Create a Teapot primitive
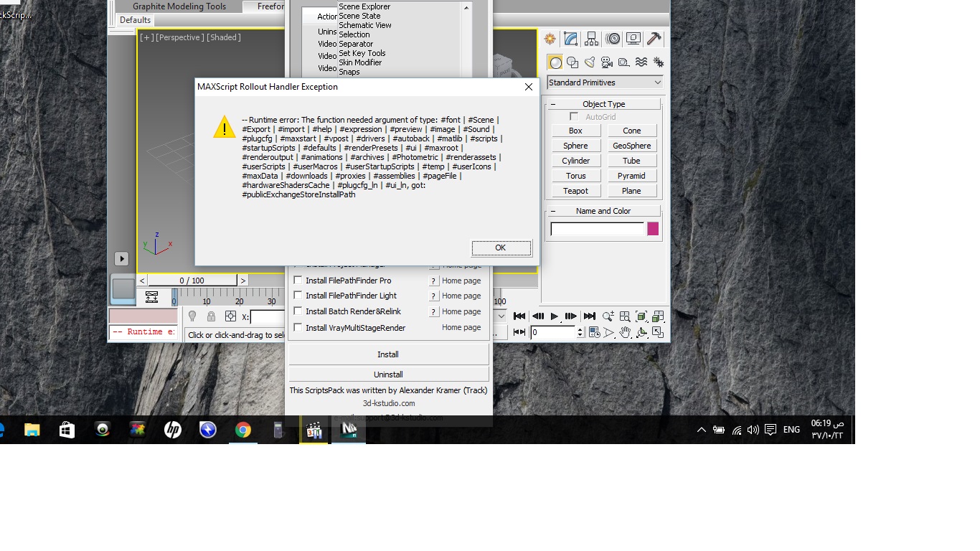 pos(575,191)
